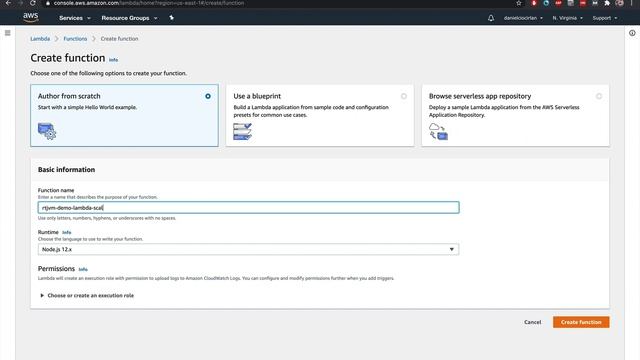640x360 pixels.
Task: Open the notifications bell
Action: coord(491,18)
